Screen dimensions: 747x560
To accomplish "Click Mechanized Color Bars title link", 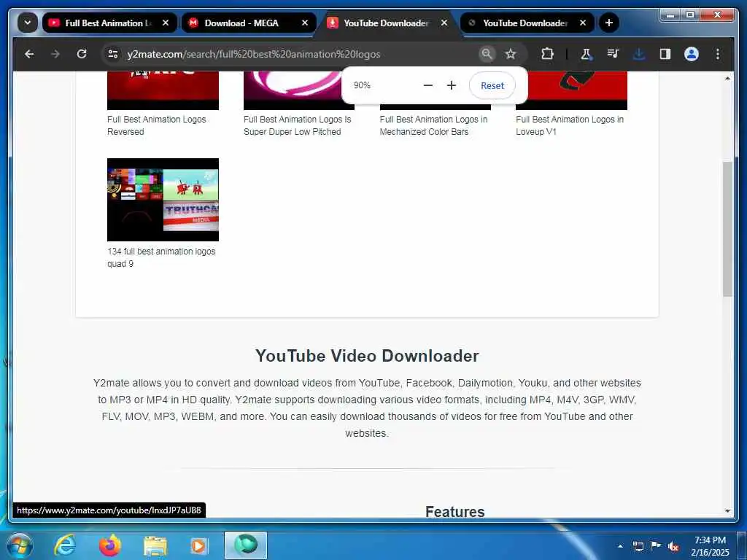I will (x=433, y=125).
